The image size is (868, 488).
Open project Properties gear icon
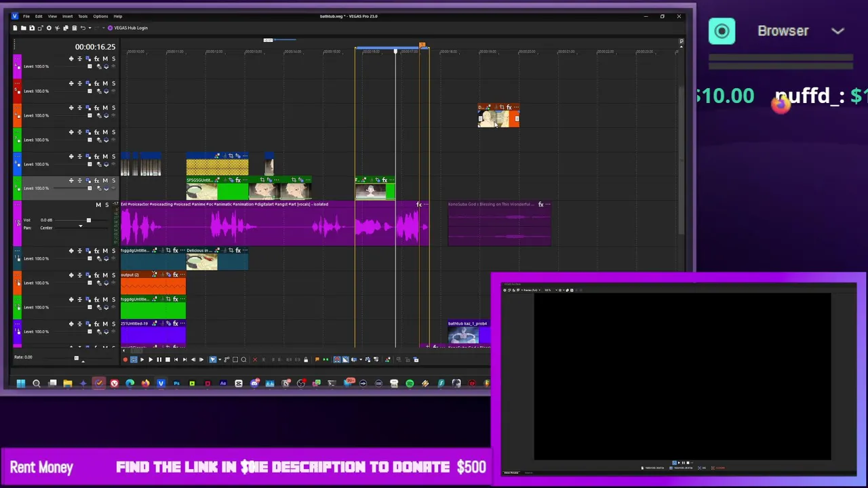[49, 28]
